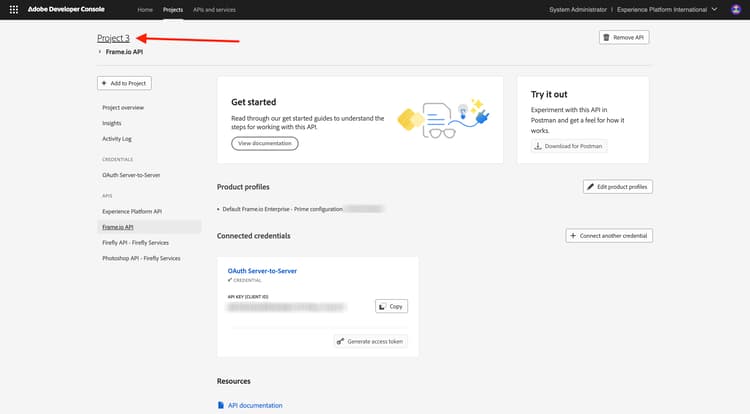The height and width of the screenshot is (414, 750).
Task: Open OAuth Server-to-Server credential card link
Action: pyautogui.click(x=262, y=271)
